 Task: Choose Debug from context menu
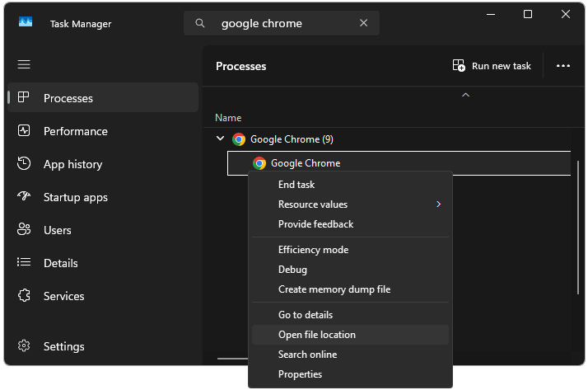350,270
